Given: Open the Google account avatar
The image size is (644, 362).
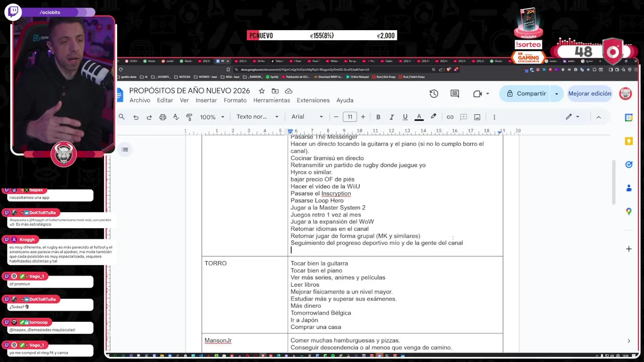Looking at the screenshot, I should pos(625,94).
